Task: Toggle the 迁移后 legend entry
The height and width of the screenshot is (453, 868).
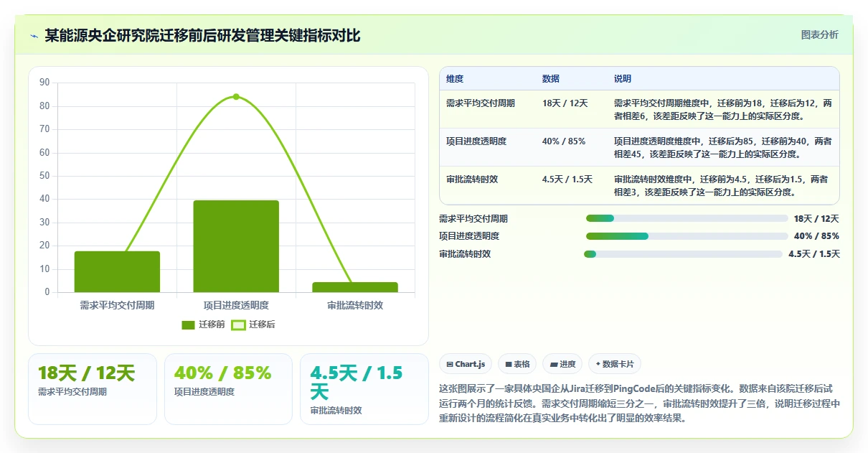Action: [253, 324]
